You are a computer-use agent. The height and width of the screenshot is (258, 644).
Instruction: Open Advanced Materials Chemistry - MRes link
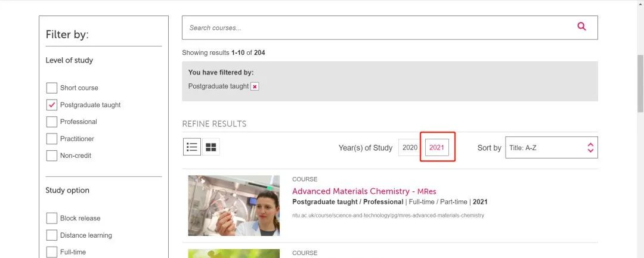[364, 191]
